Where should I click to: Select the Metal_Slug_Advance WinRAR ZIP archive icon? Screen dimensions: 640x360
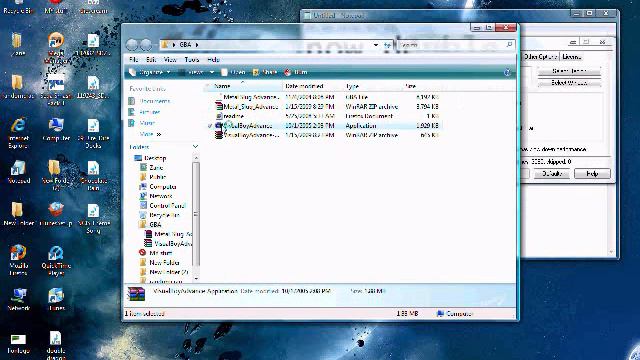click(x=219, y=107)
